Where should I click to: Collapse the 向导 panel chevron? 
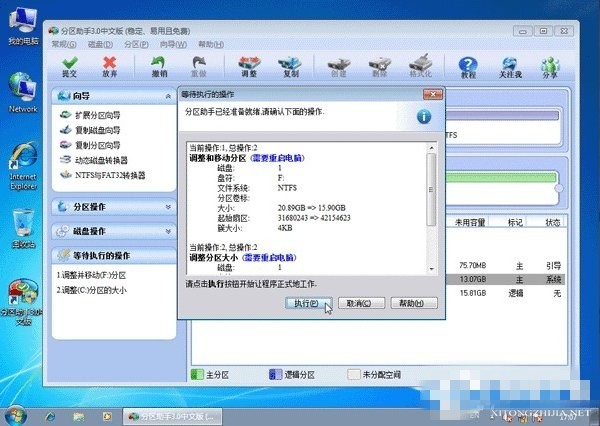[168, 96]
